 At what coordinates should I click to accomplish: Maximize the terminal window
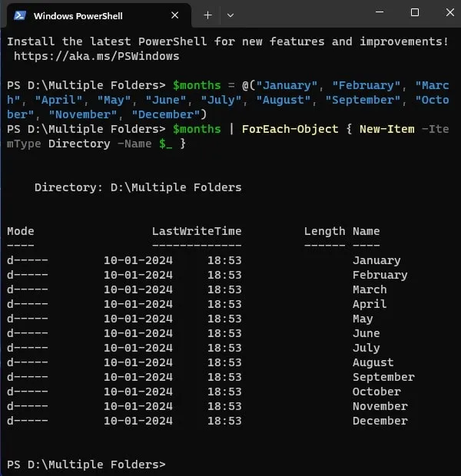415,12
